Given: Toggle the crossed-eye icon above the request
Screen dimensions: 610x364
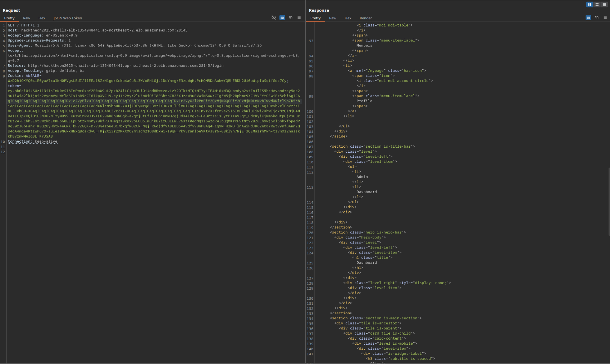Looking at the screenshot, I should [274, 18].
